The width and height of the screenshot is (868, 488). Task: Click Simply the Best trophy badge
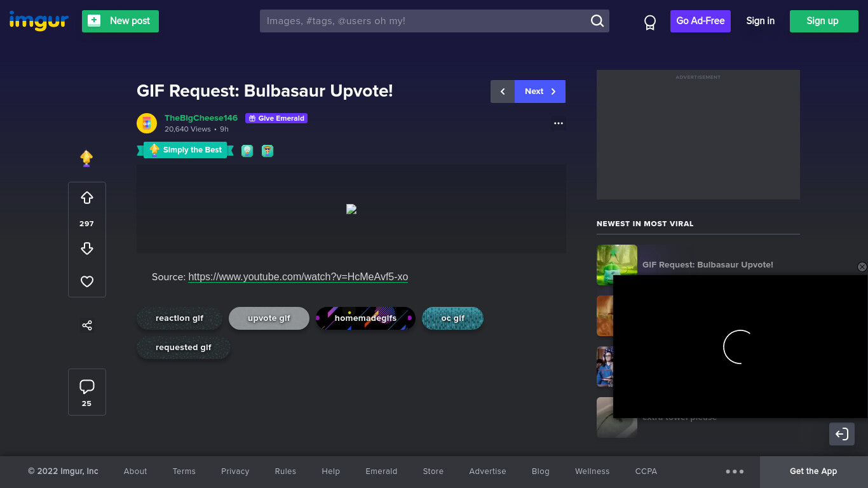tap(185, 150)
